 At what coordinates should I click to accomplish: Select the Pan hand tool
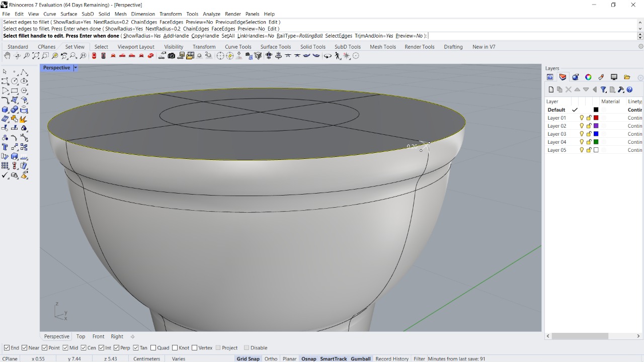tap(7, 56)
